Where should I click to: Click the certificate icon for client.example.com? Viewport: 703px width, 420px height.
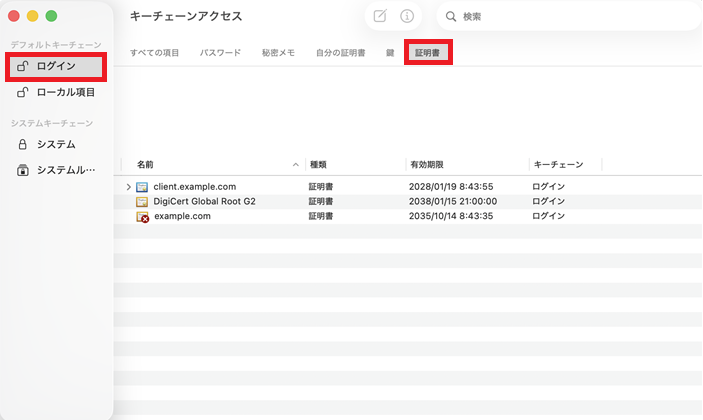pyautogui.click(x=142, y=187)
